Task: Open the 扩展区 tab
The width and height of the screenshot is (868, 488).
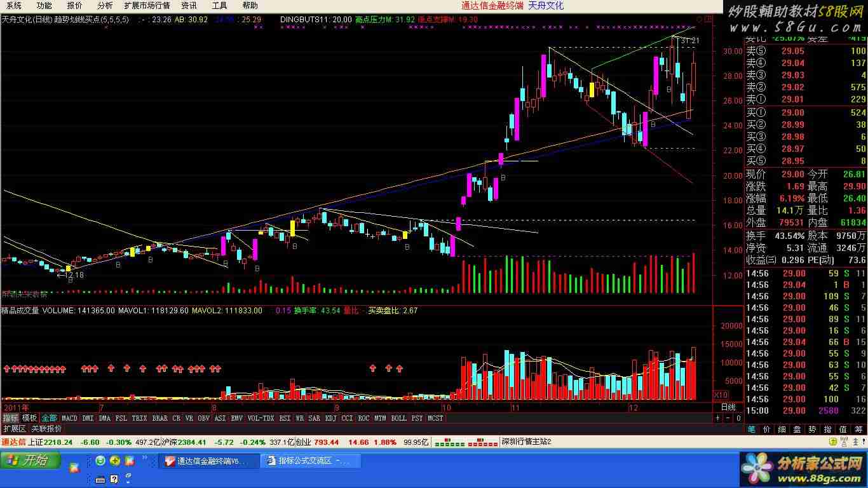Action: (14, 429)
